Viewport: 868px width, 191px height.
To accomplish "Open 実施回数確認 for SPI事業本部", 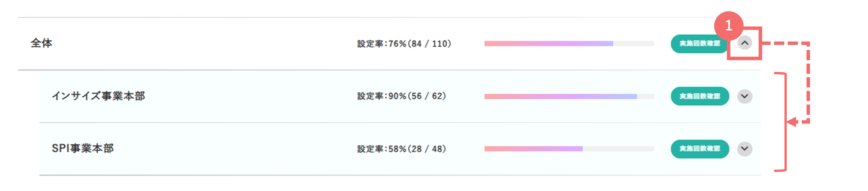I will pyautogui.click(x=700, y=149).
